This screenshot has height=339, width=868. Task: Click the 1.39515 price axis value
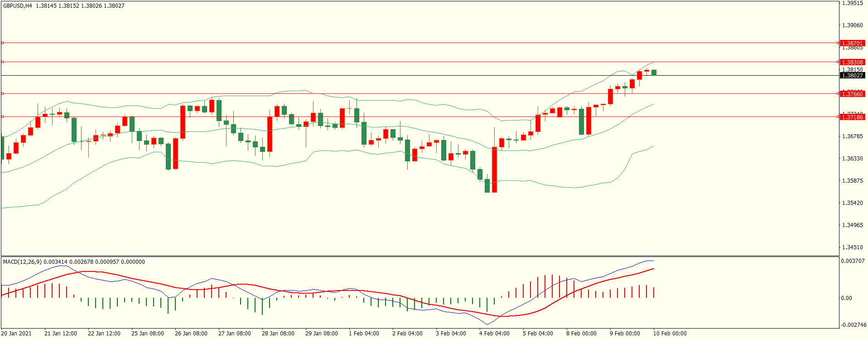[852, 3]
